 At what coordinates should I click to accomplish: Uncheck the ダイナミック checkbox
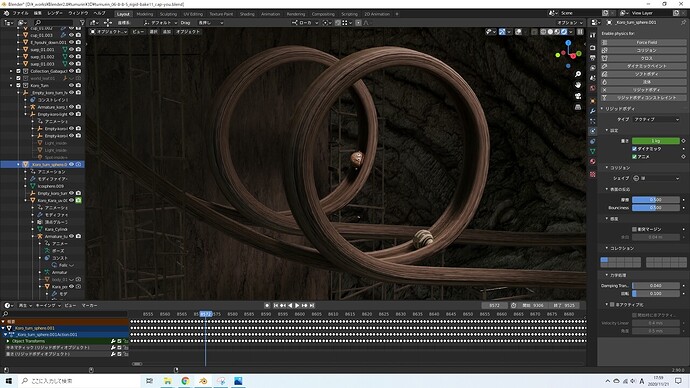[x=634, y=149]
